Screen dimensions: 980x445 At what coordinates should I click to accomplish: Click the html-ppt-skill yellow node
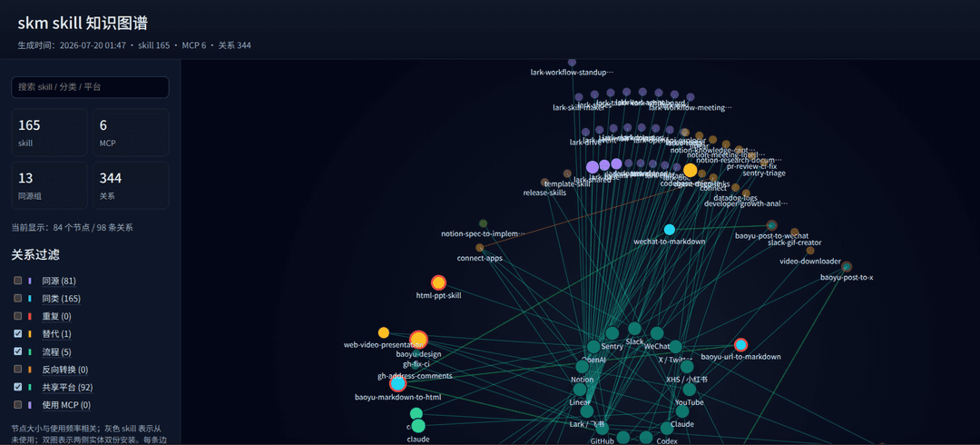[x=439, y=283]
